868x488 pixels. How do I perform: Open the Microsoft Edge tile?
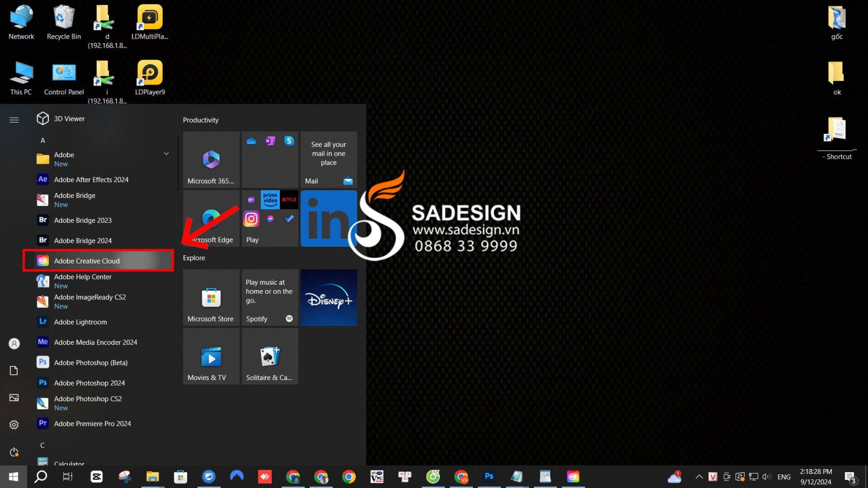click(211, 218)
